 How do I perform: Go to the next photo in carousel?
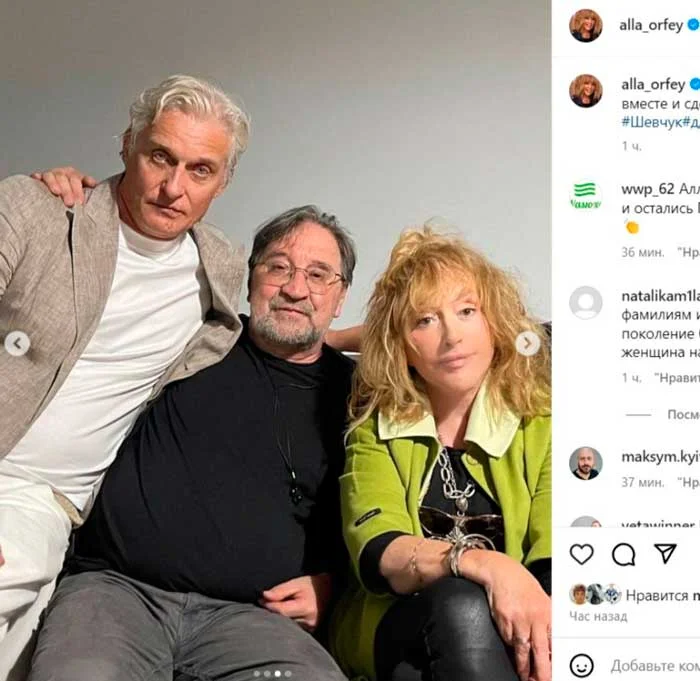click(x=528, y=343)
